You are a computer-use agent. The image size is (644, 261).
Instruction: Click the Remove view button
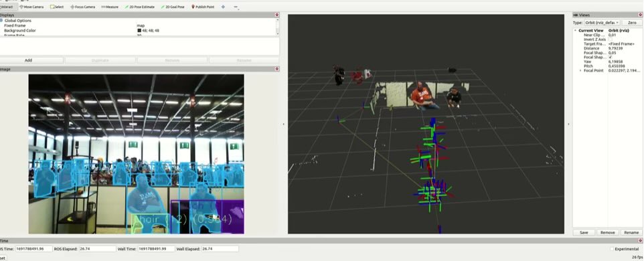coord(607,232)
